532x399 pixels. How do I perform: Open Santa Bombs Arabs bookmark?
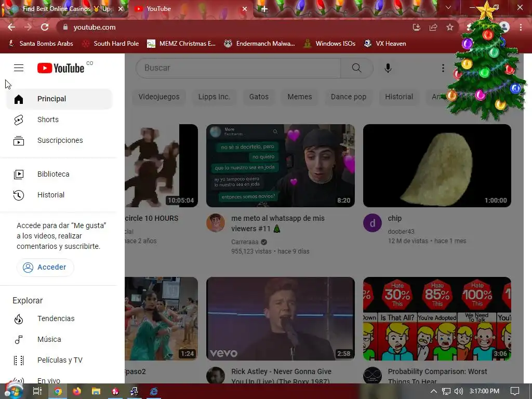[x=41, y=44]
